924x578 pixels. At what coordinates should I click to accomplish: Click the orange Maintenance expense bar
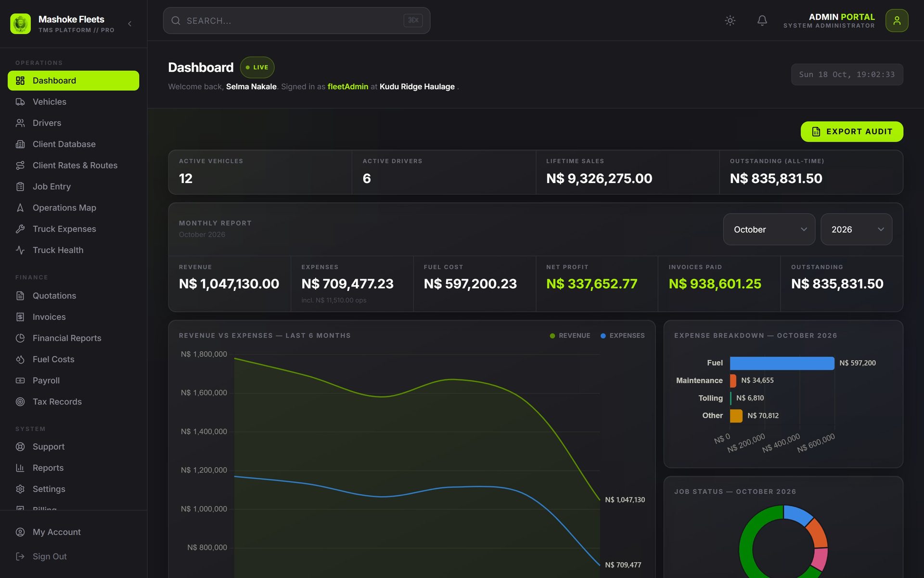733,381
